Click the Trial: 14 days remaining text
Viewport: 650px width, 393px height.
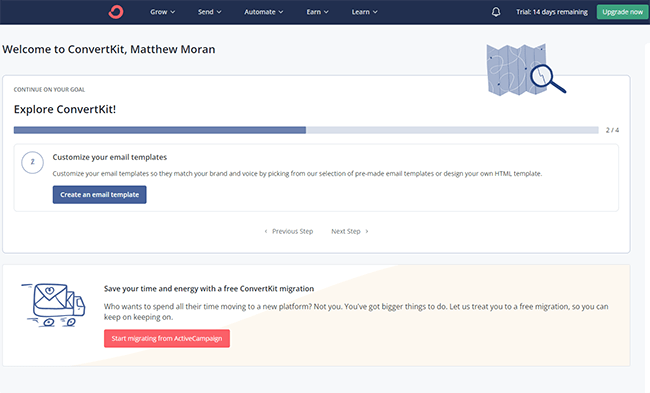click(552, 12)
